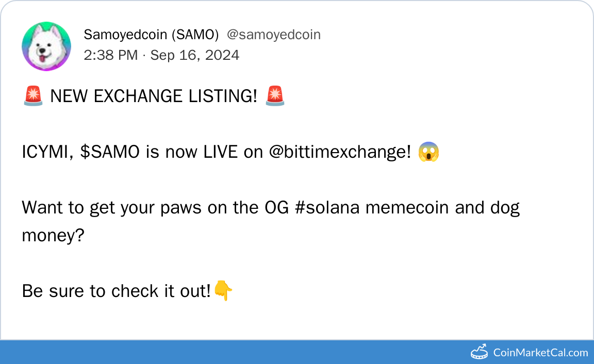The height and width of the screenshot is (364, 594).
Task: Click the pointing-down hand emoji
Action: click(x=223, y=291)
